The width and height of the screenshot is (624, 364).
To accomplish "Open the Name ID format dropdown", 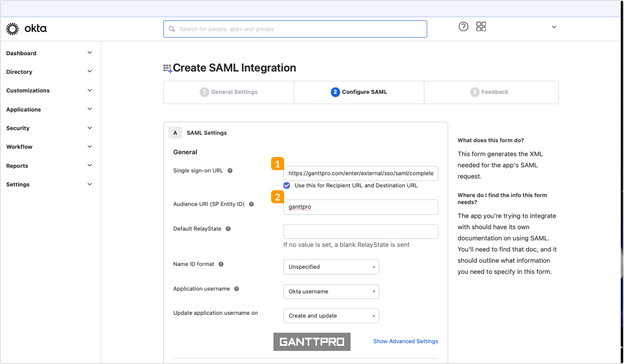I will tap(331, 267).
